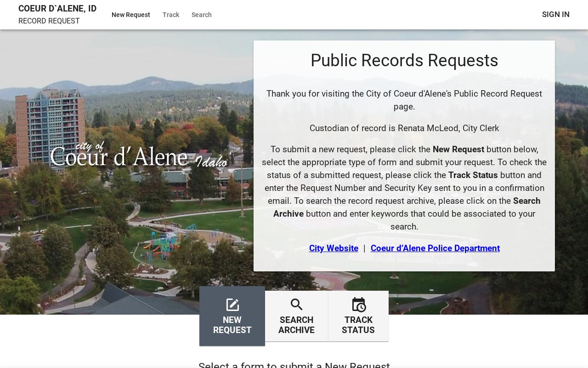Viewport: 588px width, 368px height.
Task: Click the Track Status calendar-clock icon
Action: click(358, 305)
